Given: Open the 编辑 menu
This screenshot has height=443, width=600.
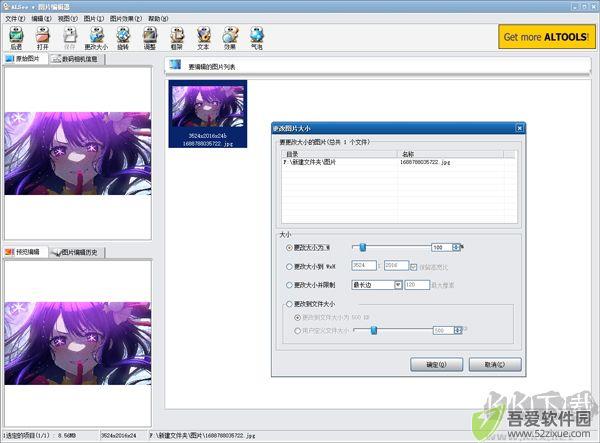Looking at the screenshot, I should (41, 18).
